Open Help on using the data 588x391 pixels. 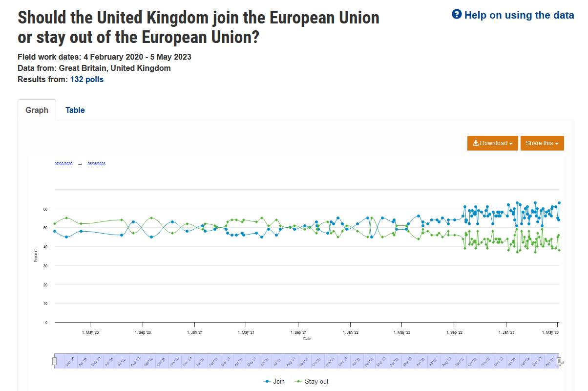pyautogui.click(x=519, y=15)
